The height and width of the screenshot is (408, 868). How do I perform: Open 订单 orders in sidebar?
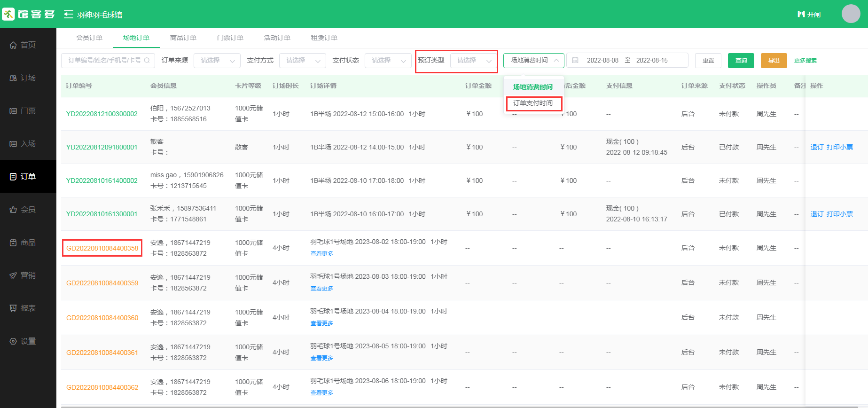point(28,176)
